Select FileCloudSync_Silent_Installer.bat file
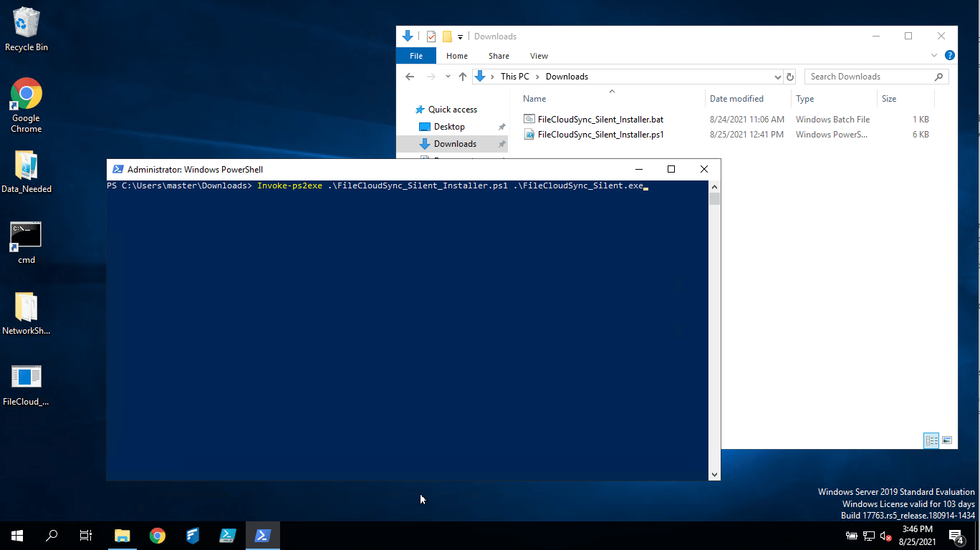 point(600,120)
